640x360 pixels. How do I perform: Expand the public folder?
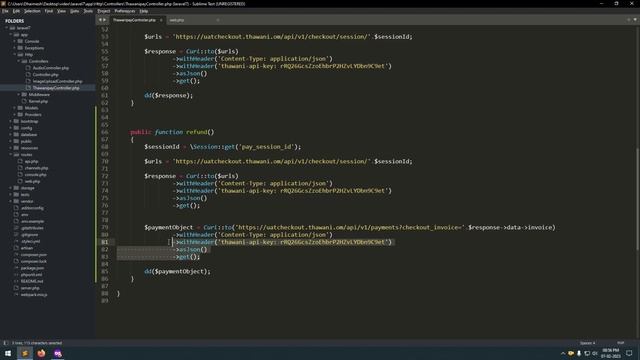click(x=11, y=141)
